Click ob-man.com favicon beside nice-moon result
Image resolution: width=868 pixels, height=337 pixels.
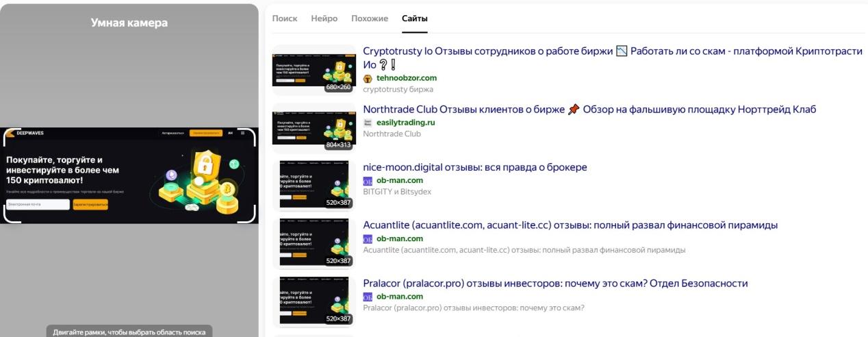(368, 181)
